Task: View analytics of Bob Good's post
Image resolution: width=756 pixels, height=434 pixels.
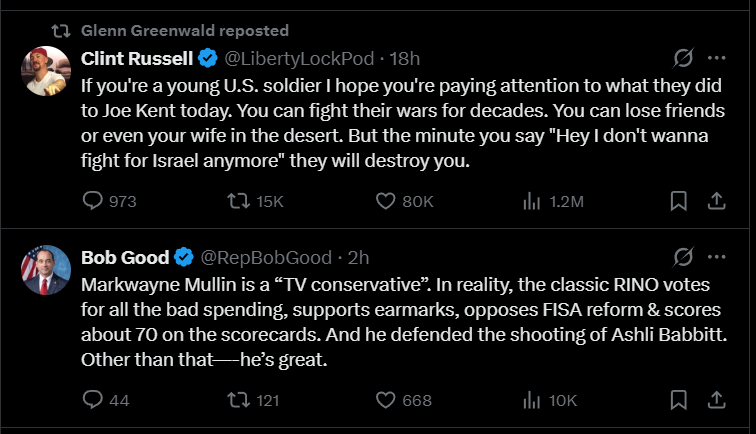Action: (x=532, y=400)
